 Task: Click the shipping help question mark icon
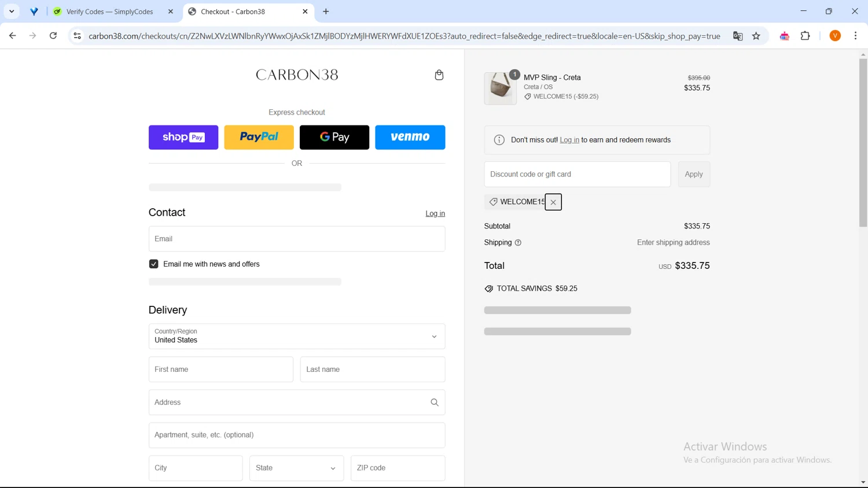point(518,243)
